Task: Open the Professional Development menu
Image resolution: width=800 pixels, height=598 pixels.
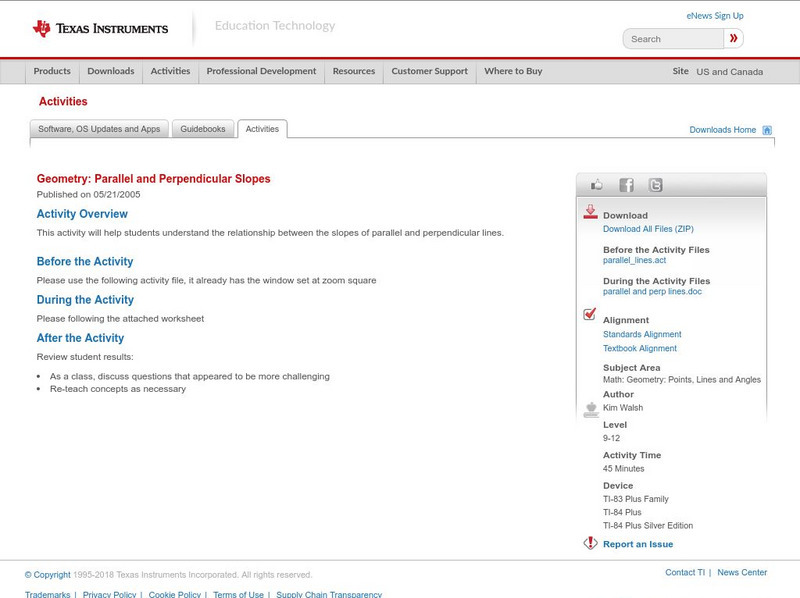Action: [x=261, y=71]
